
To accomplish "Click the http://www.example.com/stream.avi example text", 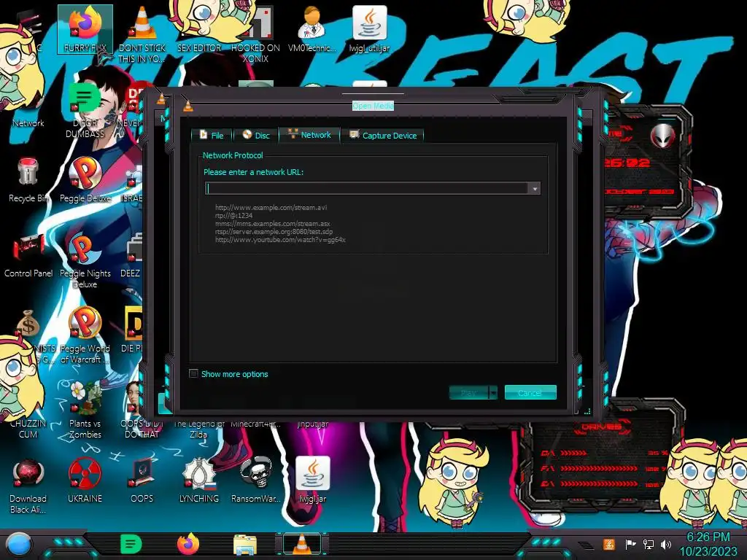I will 271,207.
